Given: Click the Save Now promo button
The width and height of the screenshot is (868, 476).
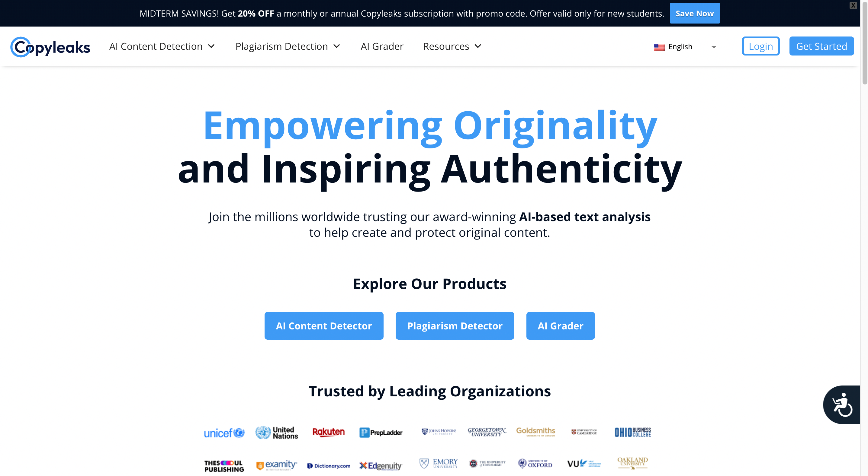Looking at the screenshot, I should (x=694, y=13).
